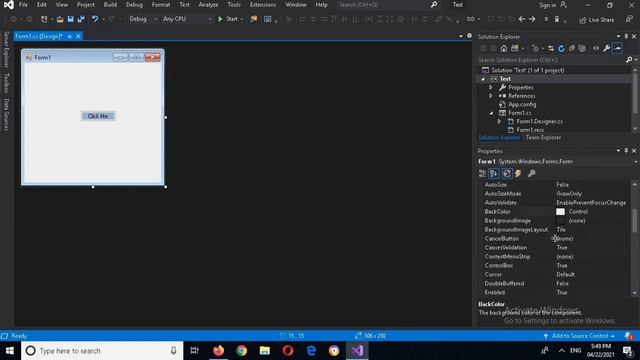Click the Windows taskbar search box
Screen dimensions: 640x360
pyautogui.click(x=102, y=351)
